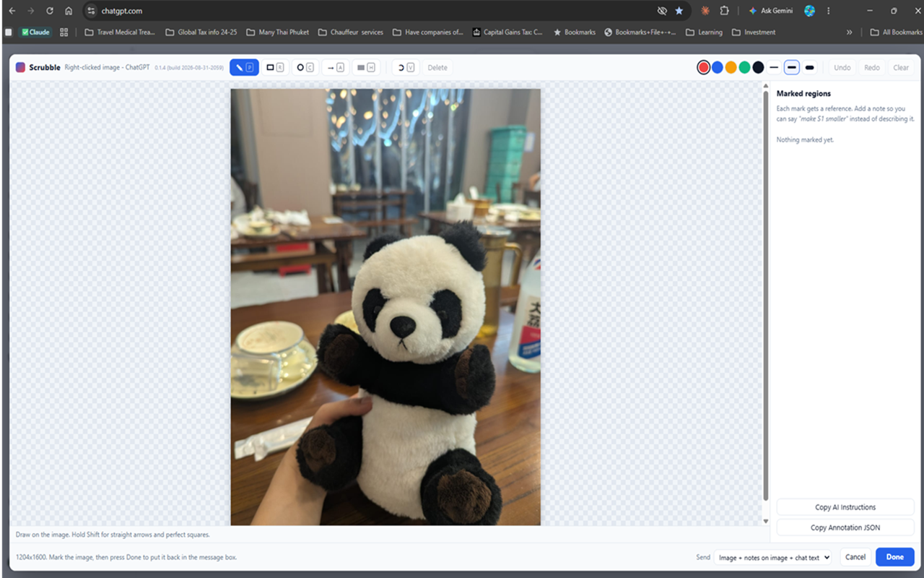This screenshot has height=578, width=924.
Task: Open the Extensions puzzle menu
Action: [x=724, y=11]
